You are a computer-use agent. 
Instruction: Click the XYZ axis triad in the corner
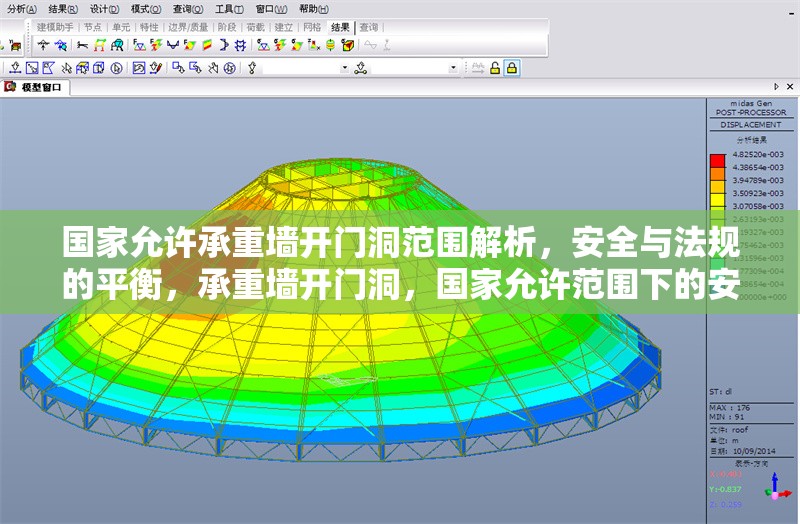776,487
